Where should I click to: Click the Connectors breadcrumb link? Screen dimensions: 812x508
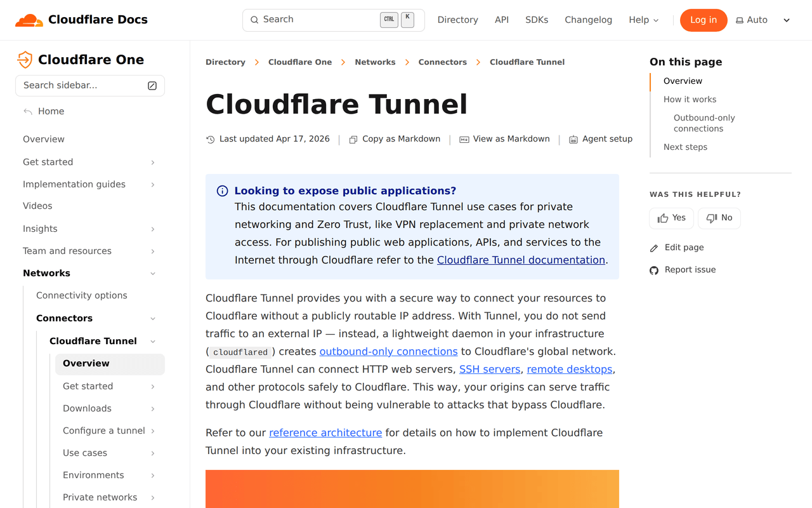coord(442,62)
